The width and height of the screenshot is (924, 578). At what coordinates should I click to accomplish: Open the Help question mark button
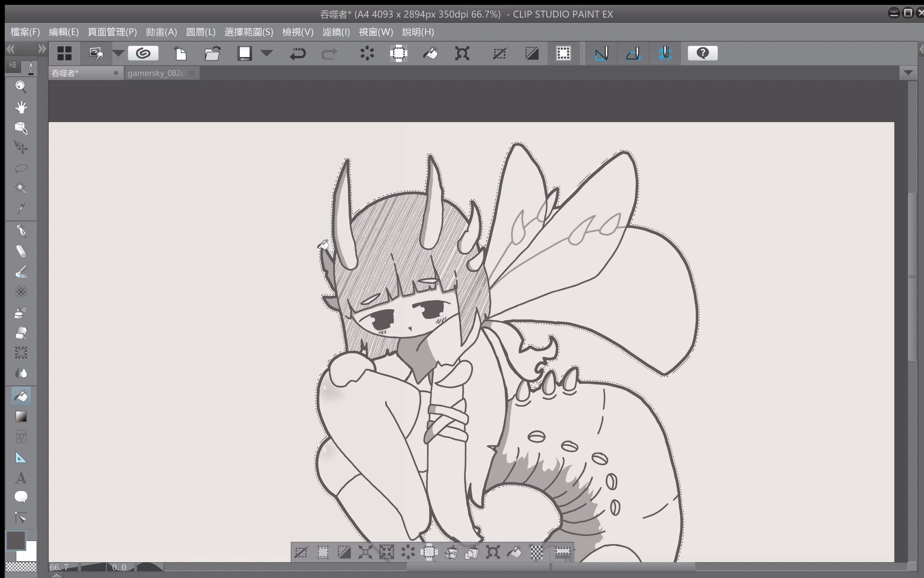pos(703,53)
